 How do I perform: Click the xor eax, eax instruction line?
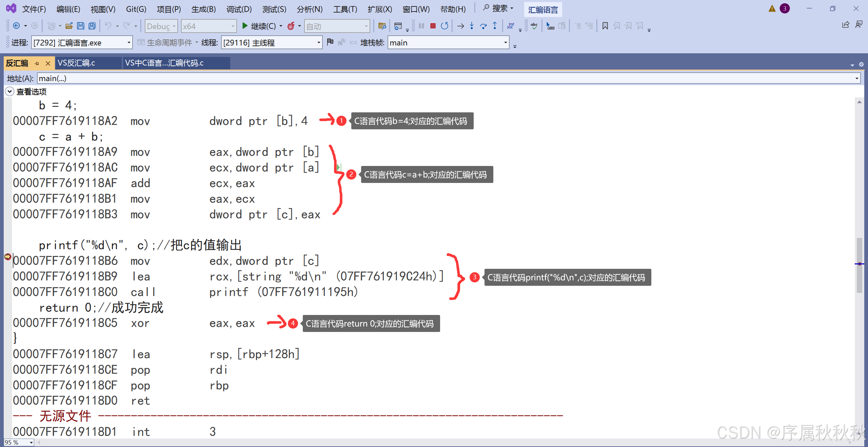(x=134, y=323)
